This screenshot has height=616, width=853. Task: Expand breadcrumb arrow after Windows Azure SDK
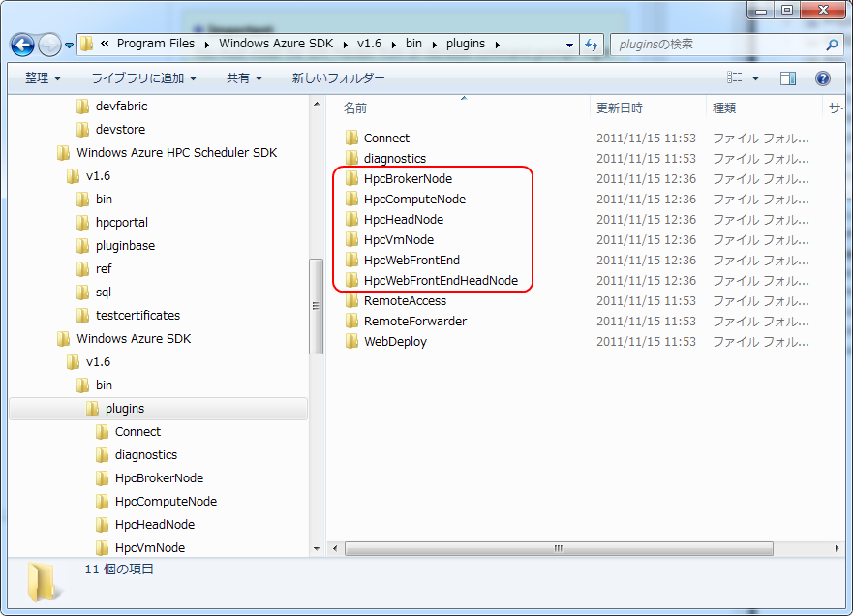[x=346, y=45]
